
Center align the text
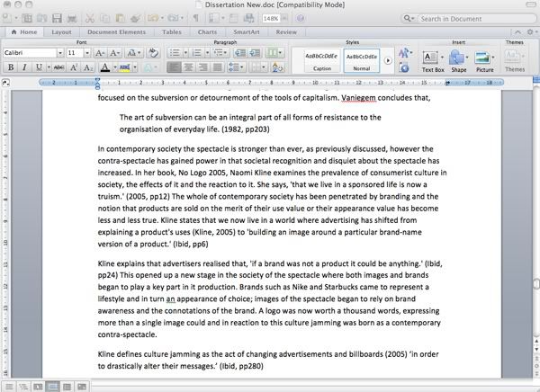(x=188, y=67)
